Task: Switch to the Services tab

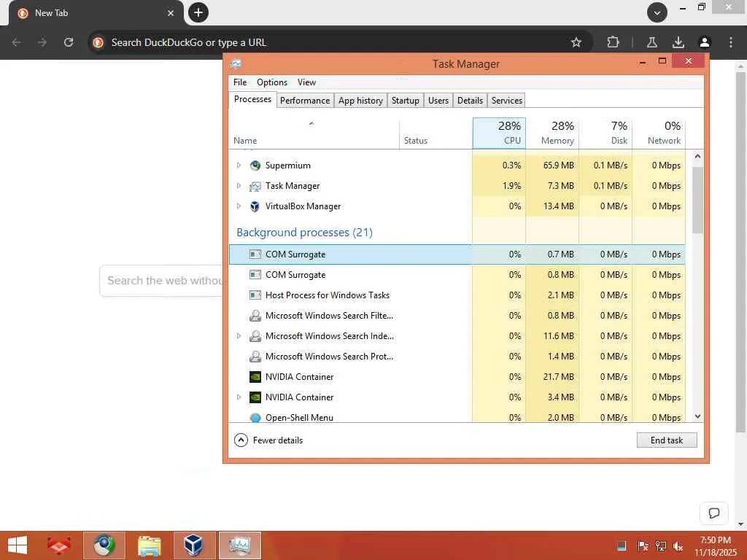Action: tap(507, 101)
